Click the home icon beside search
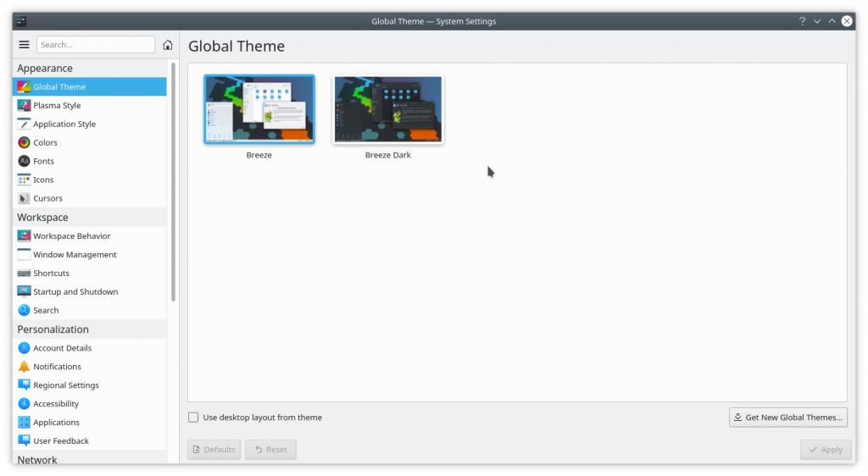The width and height of the screenshot is (868, 476). point(168,45)
